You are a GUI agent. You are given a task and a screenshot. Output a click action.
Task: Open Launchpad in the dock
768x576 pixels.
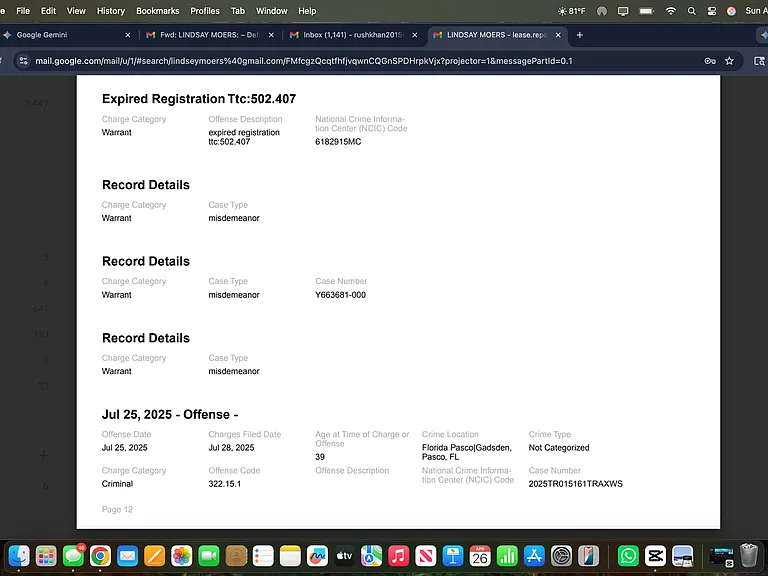(x=46, y=556)
